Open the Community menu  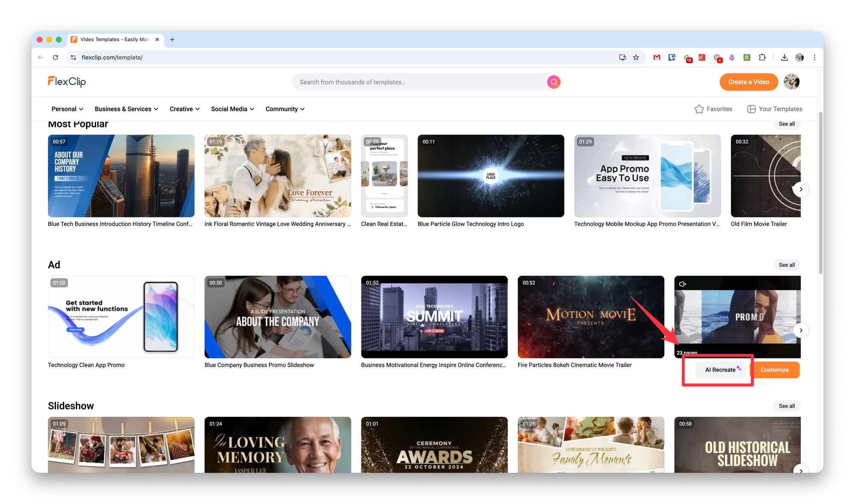pos(285,109)
